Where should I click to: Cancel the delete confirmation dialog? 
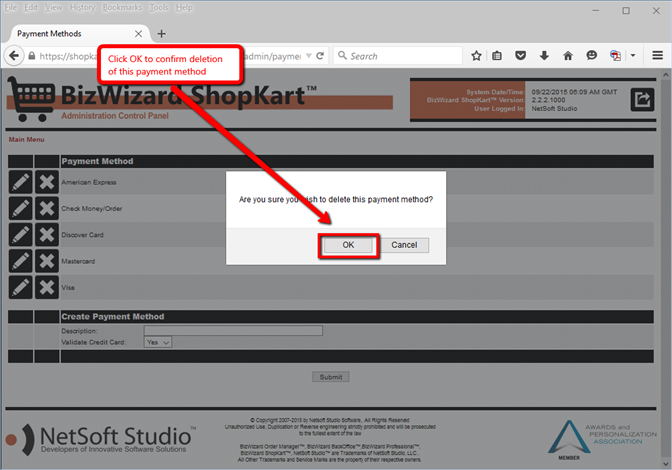404,245
